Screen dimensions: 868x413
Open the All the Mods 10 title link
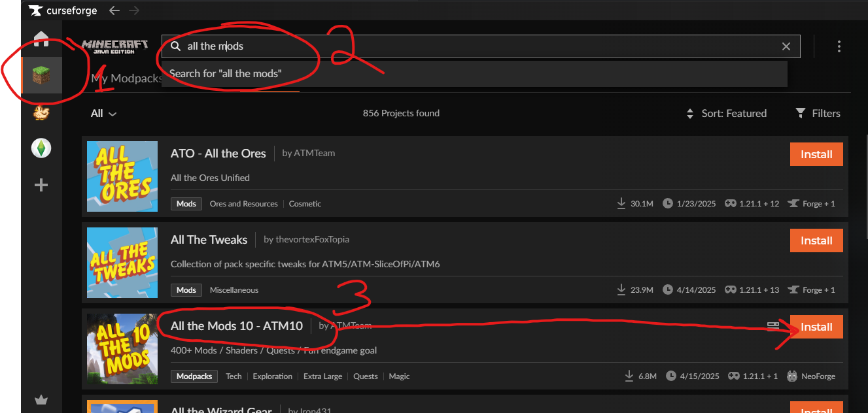237,325
